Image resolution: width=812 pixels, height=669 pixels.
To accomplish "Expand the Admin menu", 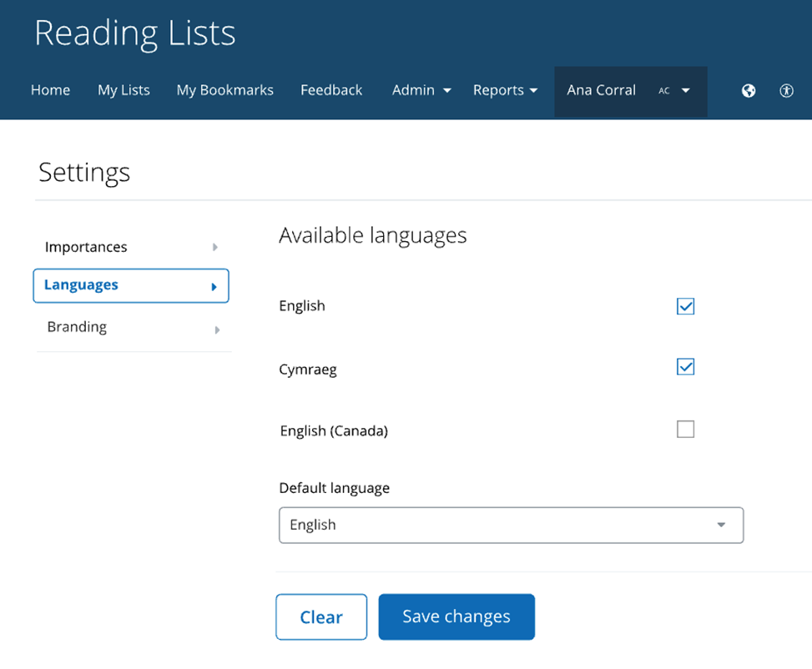I will [421, 90].
